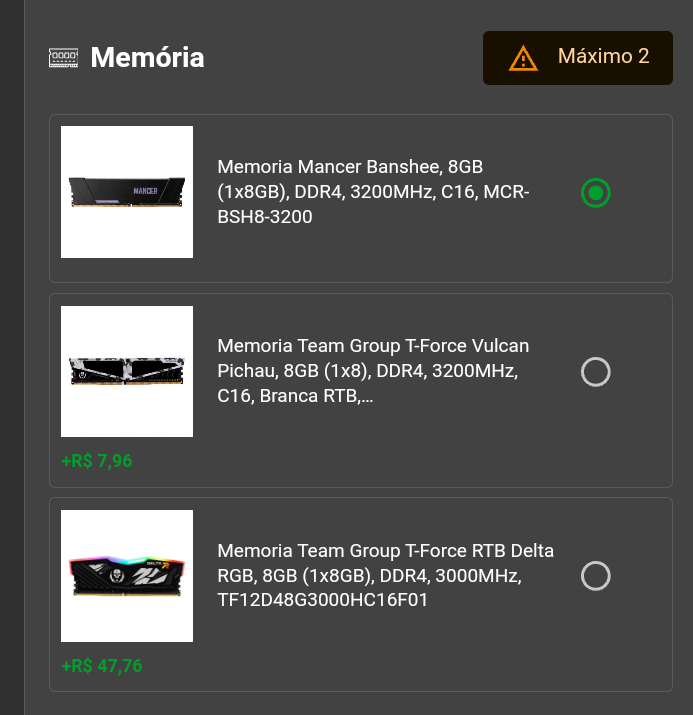Open the Mancer Banshee memory thumbnail image
693x715 pixels.
click(x=127, y=192)
